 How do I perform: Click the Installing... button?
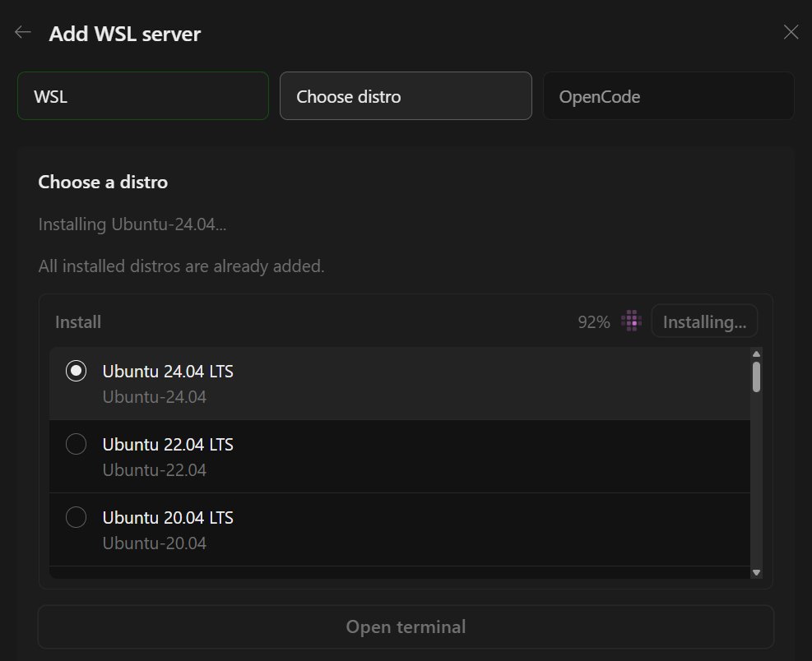coord(704,321)
